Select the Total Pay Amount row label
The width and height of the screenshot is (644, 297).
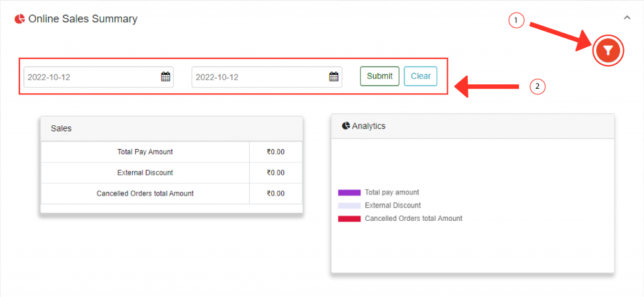(145, 152)
